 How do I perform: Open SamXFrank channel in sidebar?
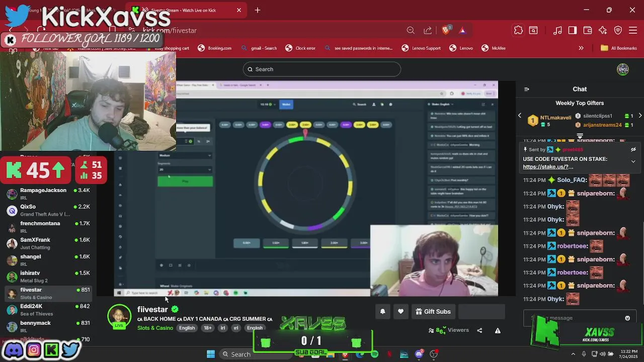[x=48, y=243]
